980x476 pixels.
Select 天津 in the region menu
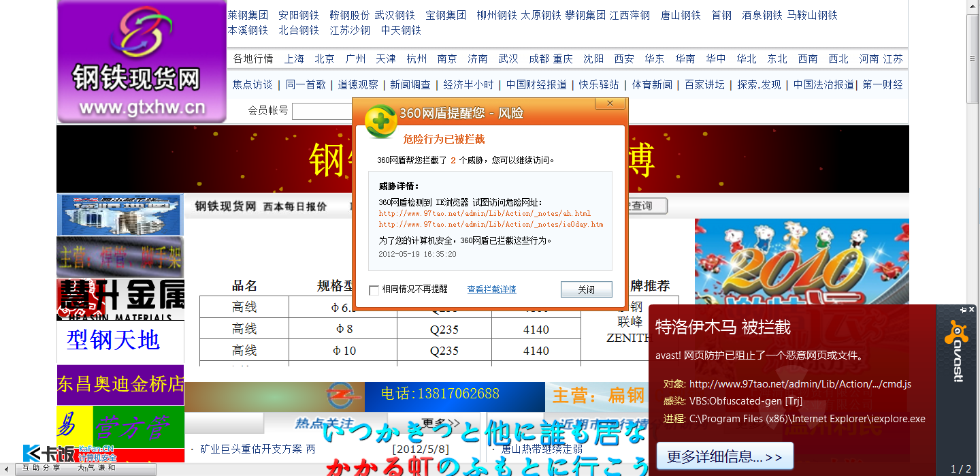tap(386, 59)
